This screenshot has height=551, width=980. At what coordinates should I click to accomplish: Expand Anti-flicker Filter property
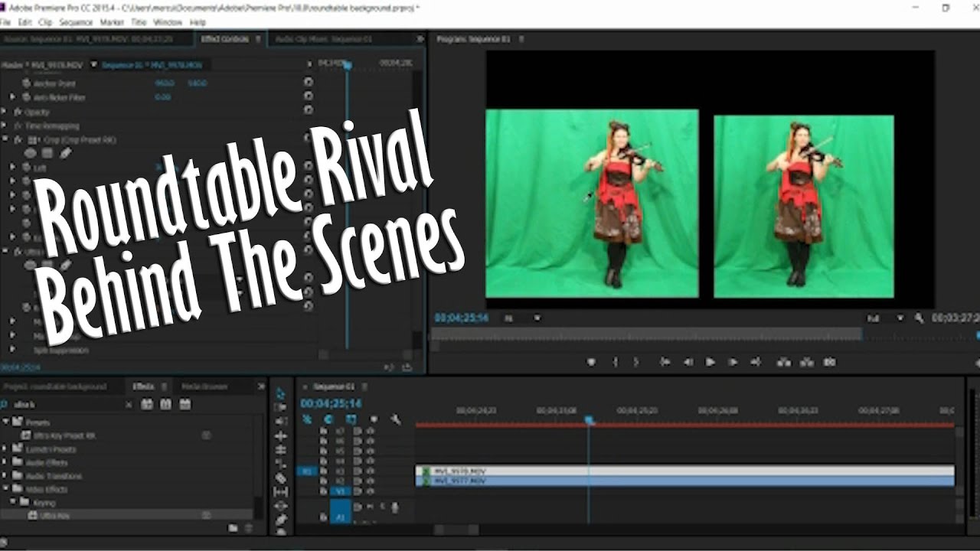click(x=13, y=97)
